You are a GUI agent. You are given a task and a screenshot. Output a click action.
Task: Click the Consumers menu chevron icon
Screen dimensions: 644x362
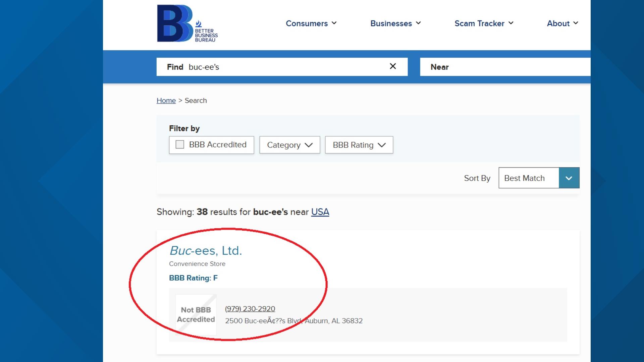pos(334,23)
